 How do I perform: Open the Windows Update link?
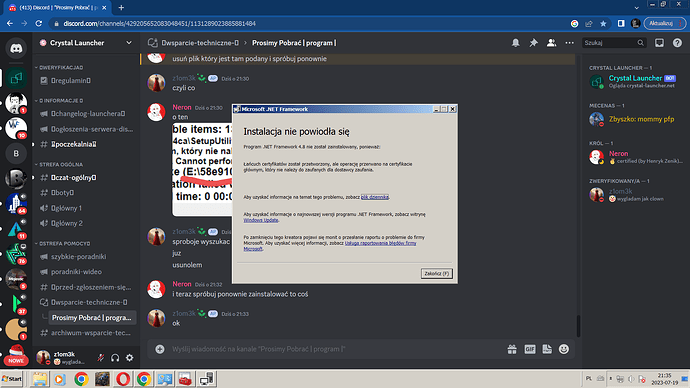pos(261,220)
